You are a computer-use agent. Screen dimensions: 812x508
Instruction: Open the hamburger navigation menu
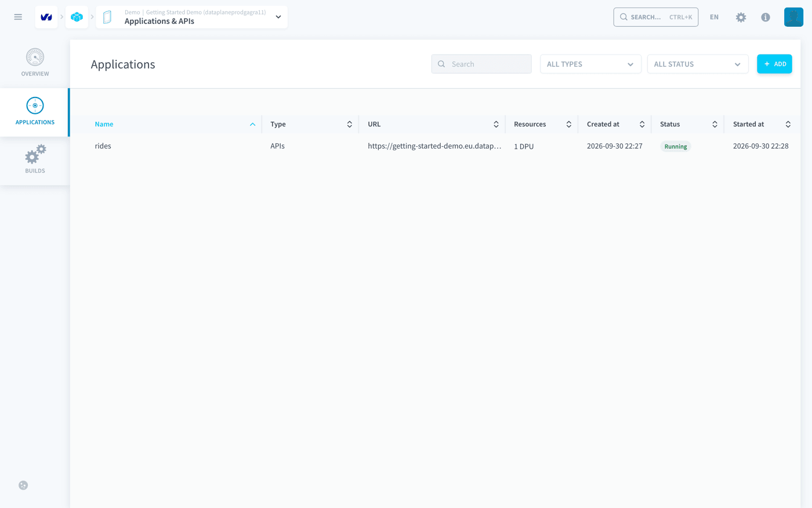click(x=18, y=17)
